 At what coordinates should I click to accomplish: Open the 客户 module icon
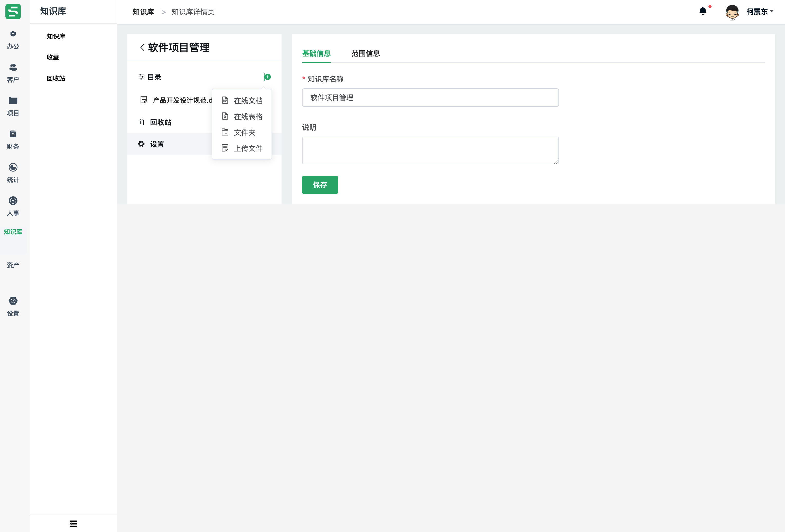click(13, 67)
